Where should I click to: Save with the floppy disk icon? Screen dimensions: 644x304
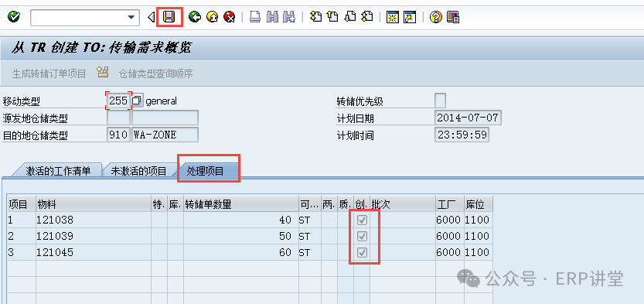coord(169,17)
